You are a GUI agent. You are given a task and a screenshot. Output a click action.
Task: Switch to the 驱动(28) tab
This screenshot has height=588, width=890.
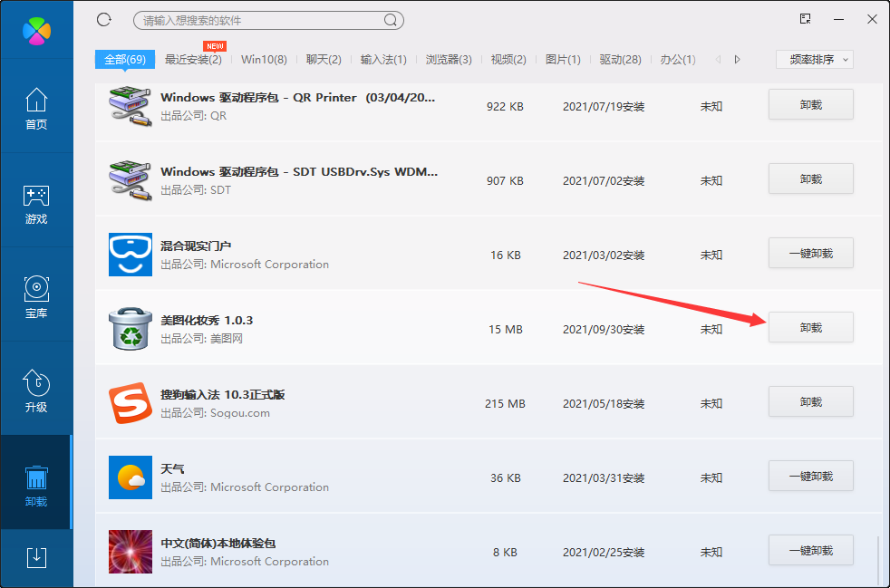[621, 59]
